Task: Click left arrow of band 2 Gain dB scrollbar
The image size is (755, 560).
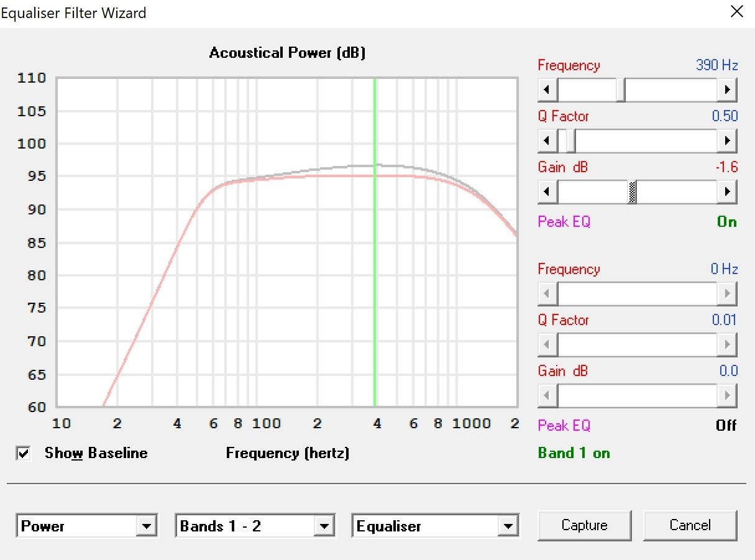Action: [547, 395]
